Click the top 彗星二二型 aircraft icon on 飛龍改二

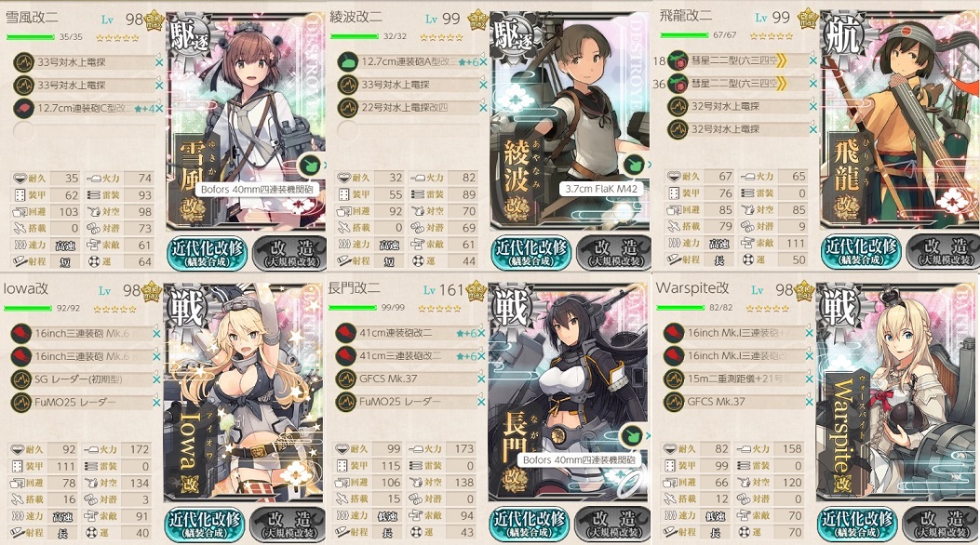[x=678, y=60]
